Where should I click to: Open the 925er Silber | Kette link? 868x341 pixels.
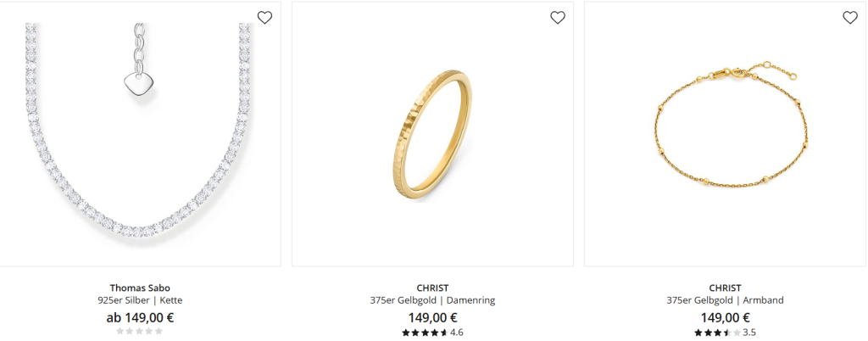[140, 300]
